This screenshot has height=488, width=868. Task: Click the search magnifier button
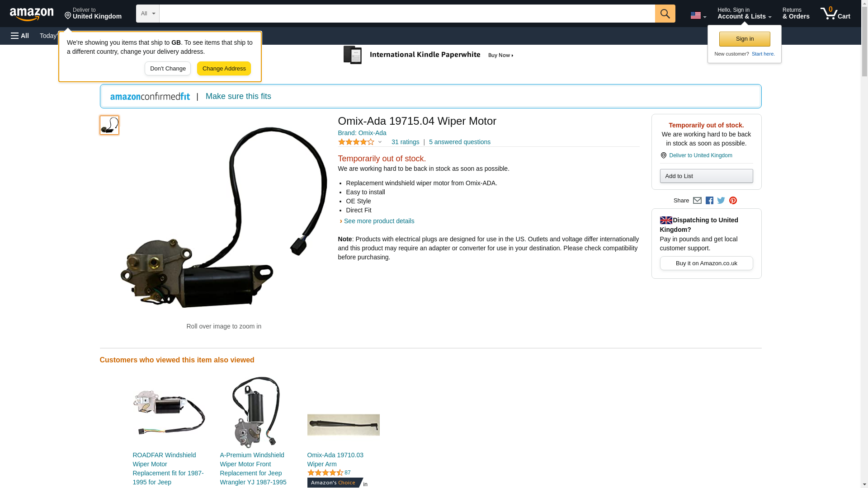coord(665,14)
